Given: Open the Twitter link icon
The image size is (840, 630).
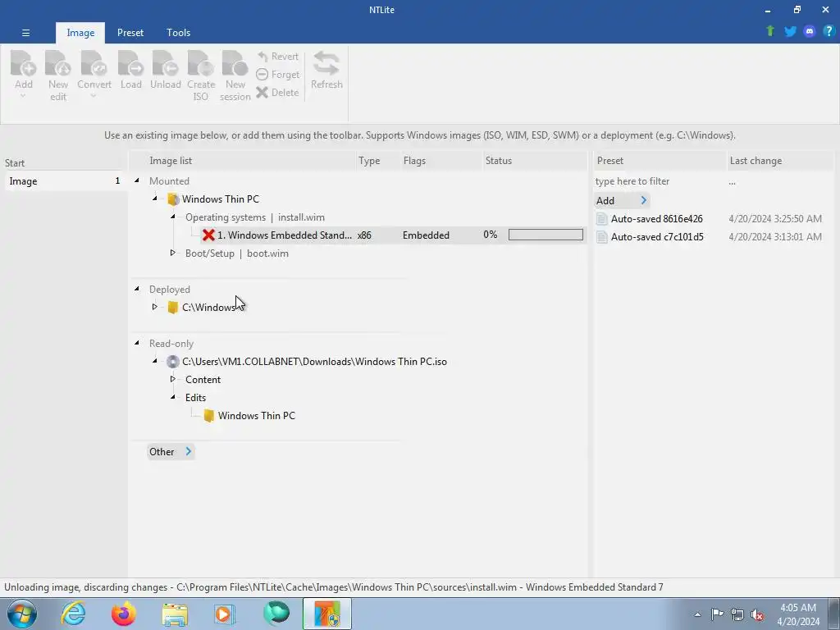Looking at the screenshot, I should [790, 31].
